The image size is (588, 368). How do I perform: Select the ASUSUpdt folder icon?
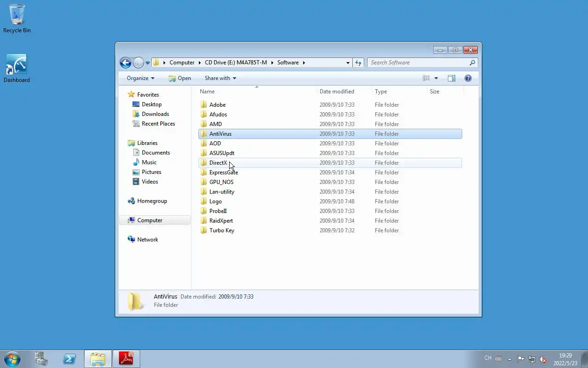(x=204, y=153)
